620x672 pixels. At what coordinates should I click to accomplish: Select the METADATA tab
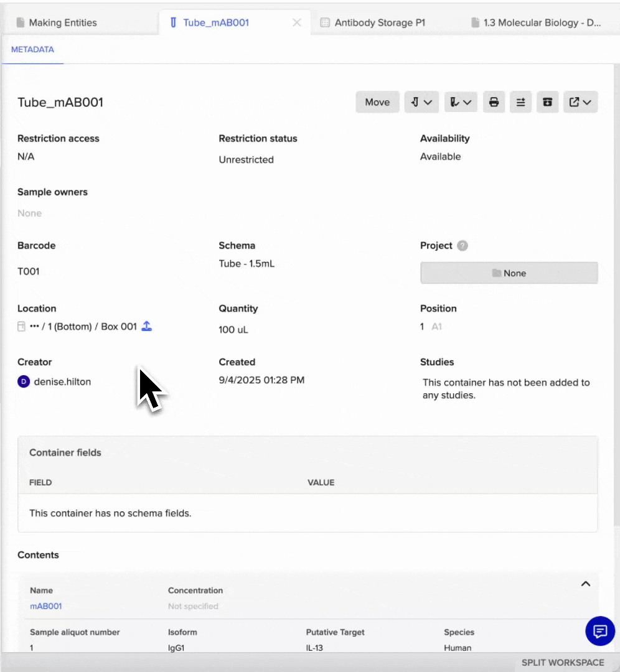point(32,49)
